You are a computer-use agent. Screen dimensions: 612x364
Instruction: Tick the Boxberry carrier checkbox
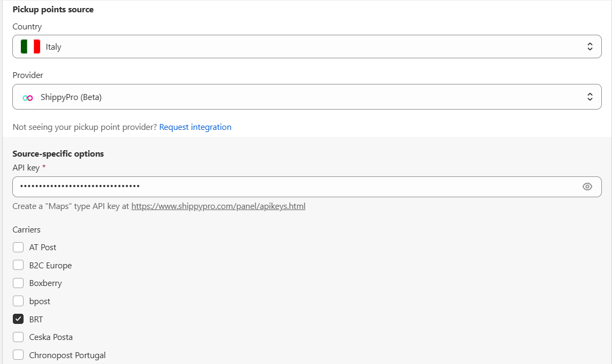18,283
